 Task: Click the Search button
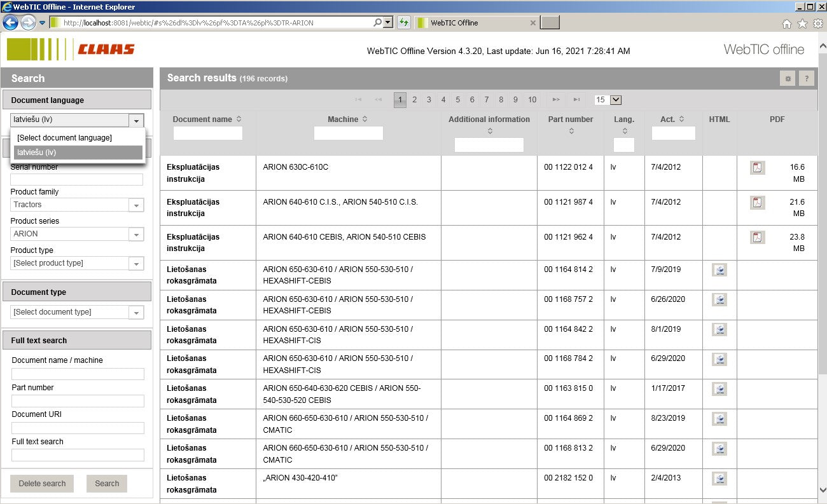pyautogui.click(x=107, y=484)
